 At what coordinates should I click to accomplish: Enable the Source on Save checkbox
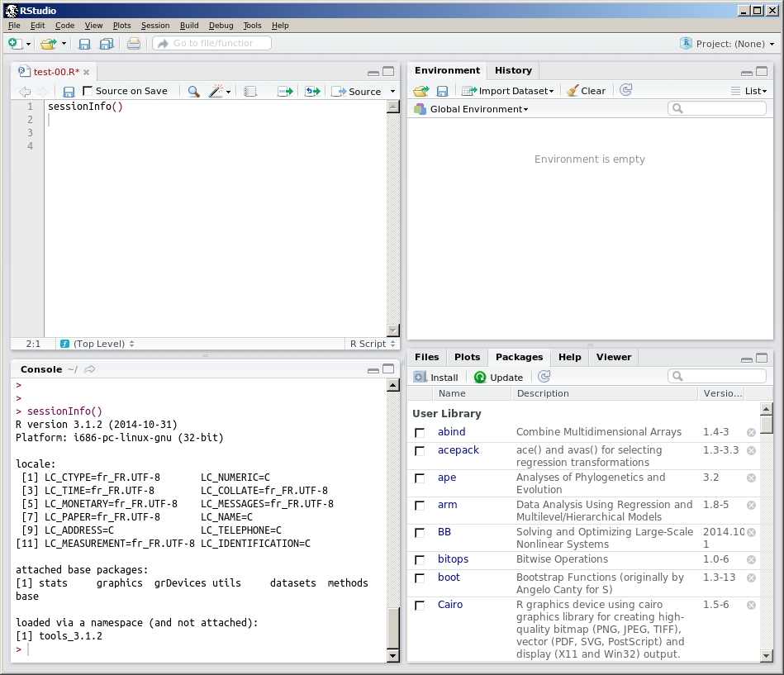(x=88, y=91)
